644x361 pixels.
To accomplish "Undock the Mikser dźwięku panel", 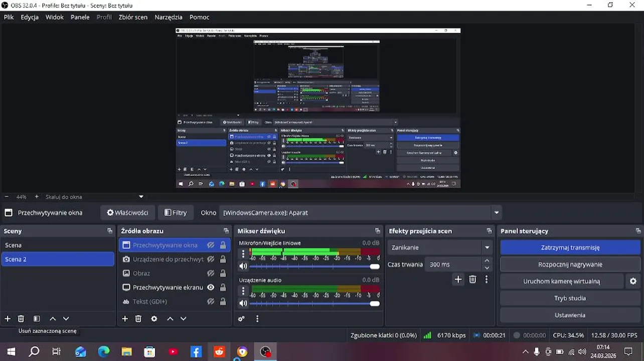I will (378, 231).
